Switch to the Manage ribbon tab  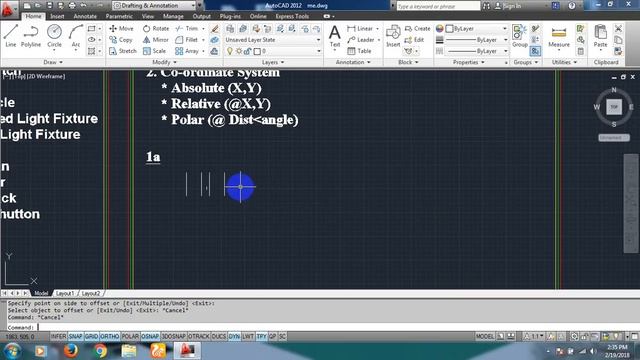tap(173, 16)
